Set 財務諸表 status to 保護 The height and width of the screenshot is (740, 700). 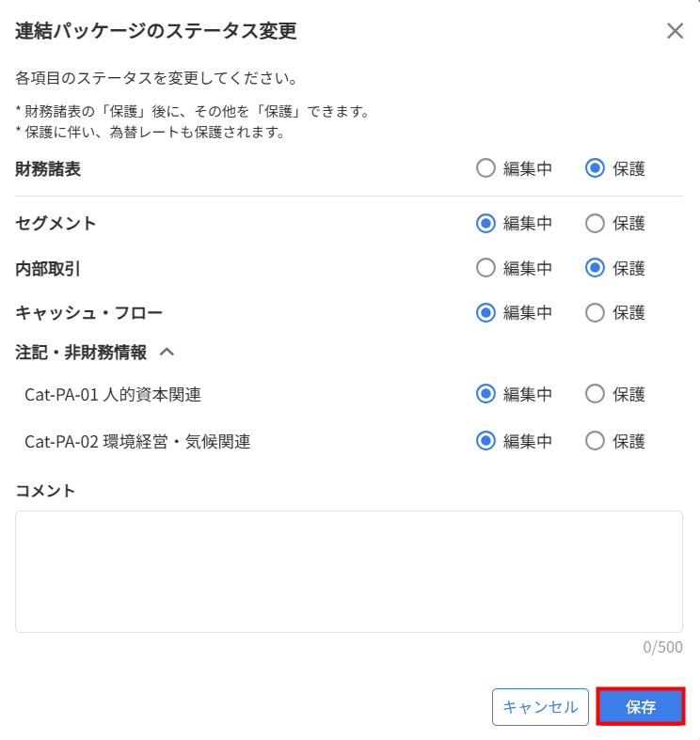coord(595,168)
